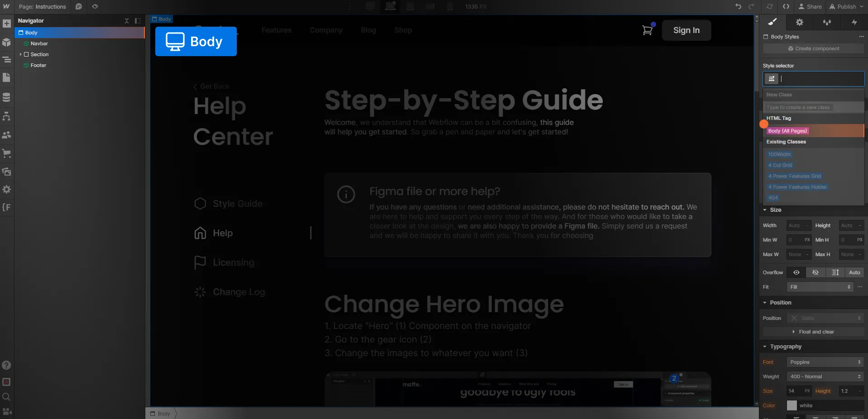Choose the 4 Col Grid class
The image size is (868, 419).
(x=780, y=165)
